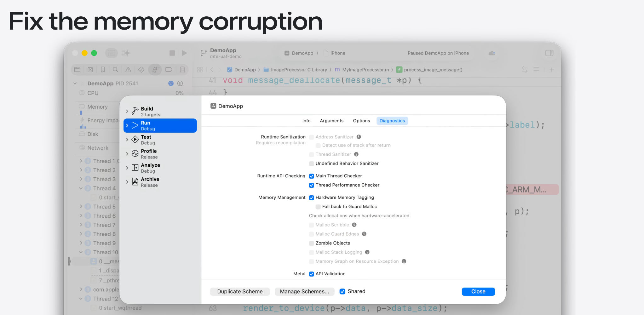Screen dimensions: 644x315
Task: Expand Thread 5 in debug navigator
Action: [x=81, y=207]
